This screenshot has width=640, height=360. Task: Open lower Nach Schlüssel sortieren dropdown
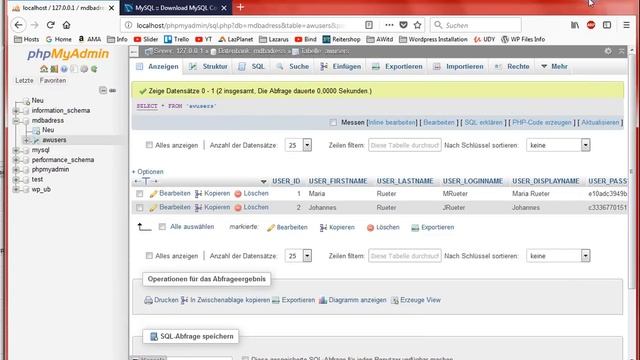[558, 256]
